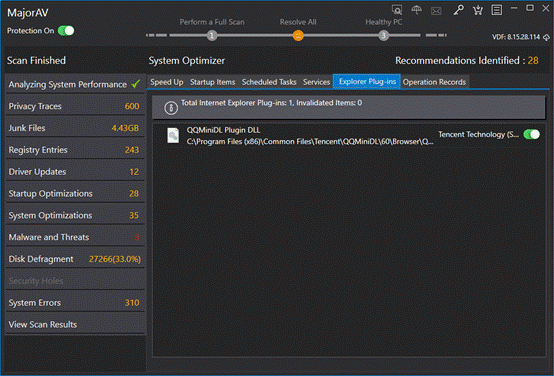This screenshot has width=554, height=376.
Task: Click the info icon beside Total Plug-ins
Action: [171, 108]
